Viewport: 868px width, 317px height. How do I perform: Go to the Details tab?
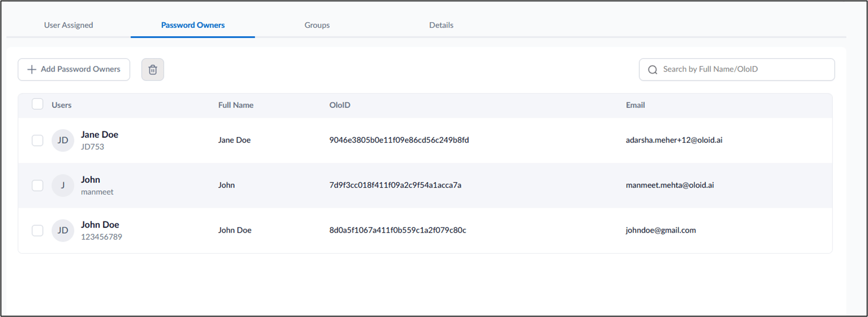coord(441,25)
